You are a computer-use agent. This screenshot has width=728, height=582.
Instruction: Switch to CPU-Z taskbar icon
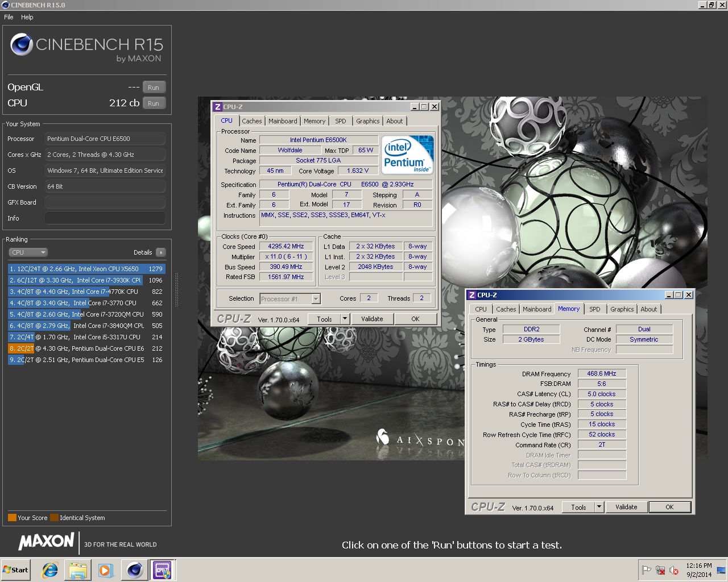163,569
